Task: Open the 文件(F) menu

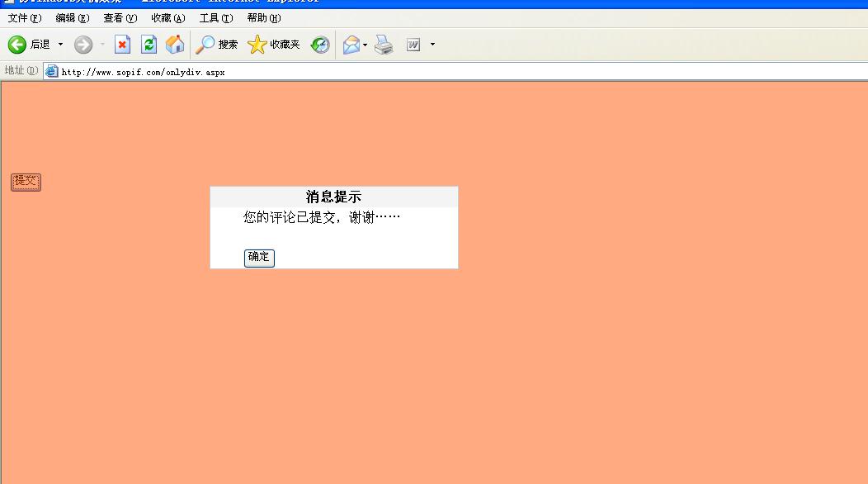Action: (25, 17)
